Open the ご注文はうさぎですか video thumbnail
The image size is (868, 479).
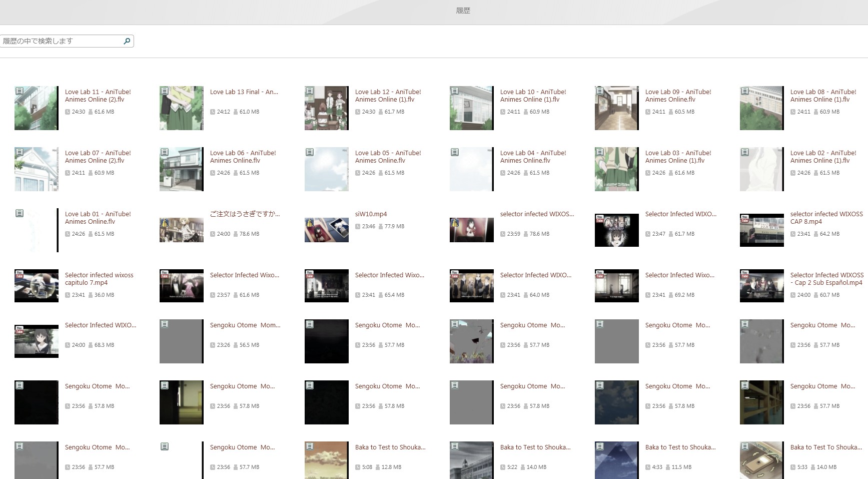point(182,230)
